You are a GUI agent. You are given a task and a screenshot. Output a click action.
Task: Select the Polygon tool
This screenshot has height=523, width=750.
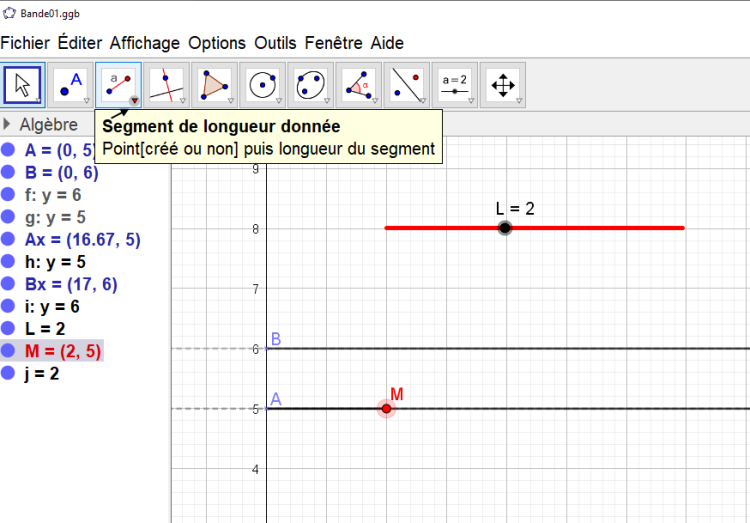pyautogui.click(x=214, y=85)
